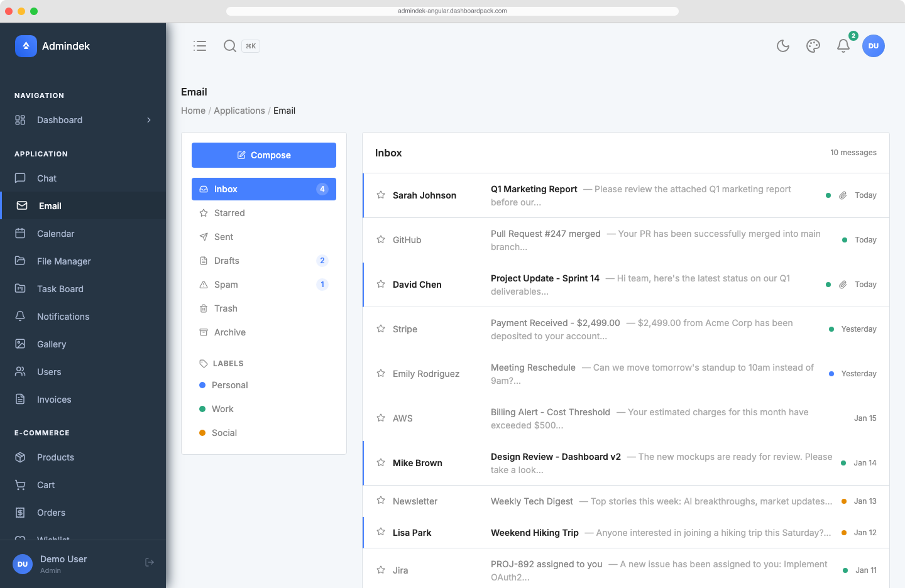The width and height of the screenshot is (905, 588).
Task: Navigate to Home via the breadcrumb
Action: pos(193,111)
